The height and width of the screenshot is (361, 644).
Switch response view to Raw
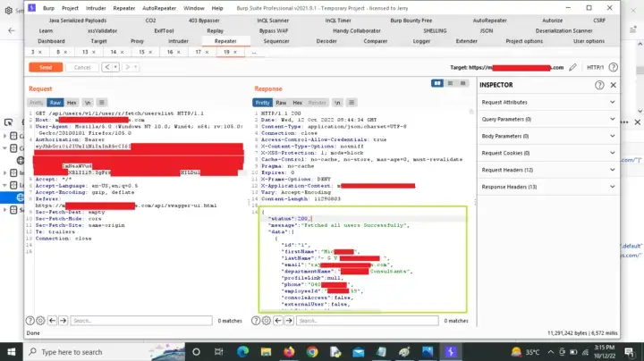[281, 103]
